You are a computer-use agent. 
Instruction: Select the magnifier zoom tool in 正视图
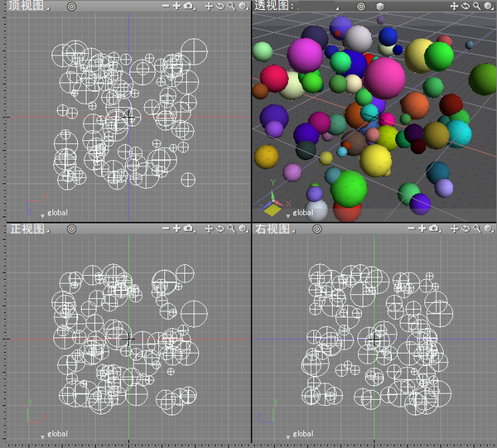pyautogui.click(x=231, y=229)
